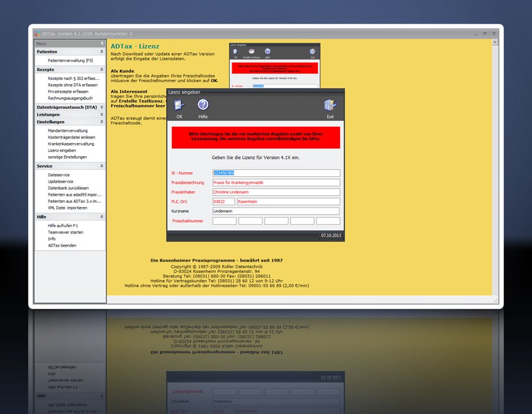
Task: Click the OK icon in Lizenz eingeben dialog
Action: point(180,105)
